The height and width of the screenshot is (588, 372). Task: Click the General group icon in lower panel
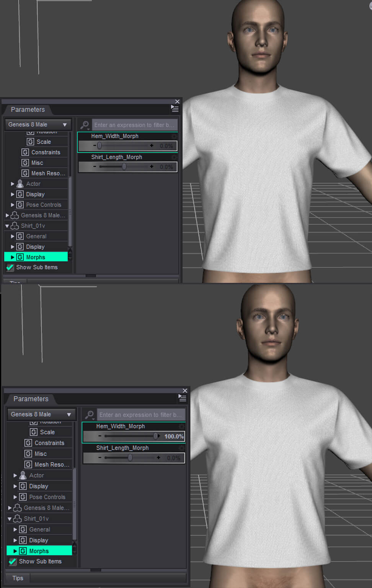[x=23, y=529]
